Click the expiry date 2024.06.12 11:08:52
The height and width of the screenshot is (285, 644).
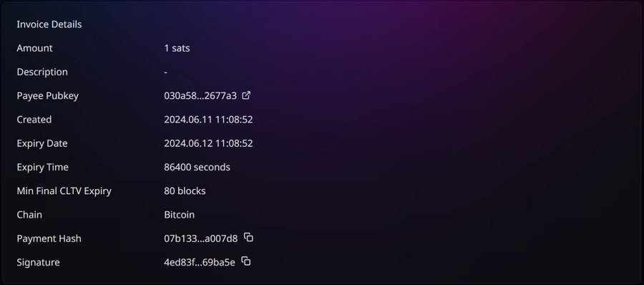[x=208, y=143]
